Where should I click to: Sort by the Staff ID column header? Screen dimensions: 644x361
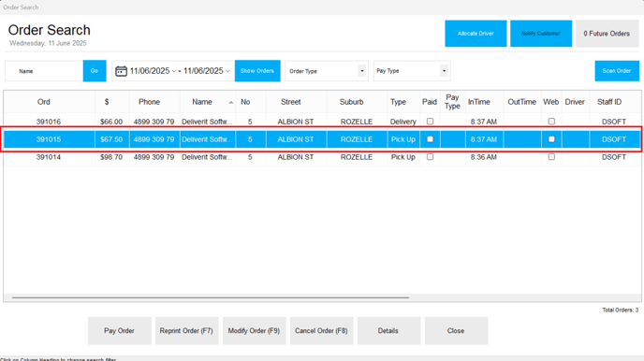[609, 102]
